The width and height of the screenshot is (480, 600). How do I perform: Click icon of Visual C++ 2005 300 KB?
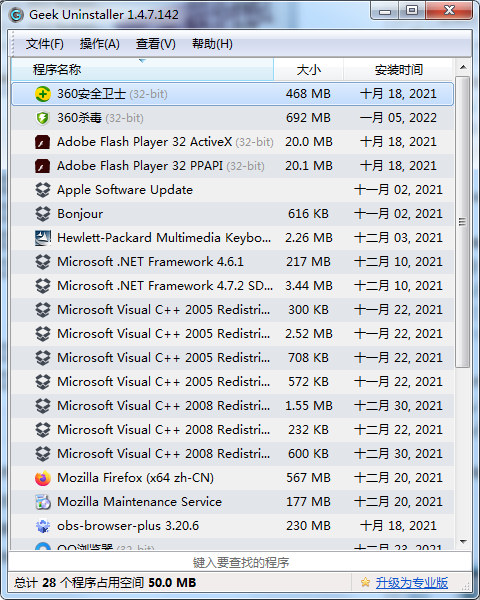pos(43,310)
